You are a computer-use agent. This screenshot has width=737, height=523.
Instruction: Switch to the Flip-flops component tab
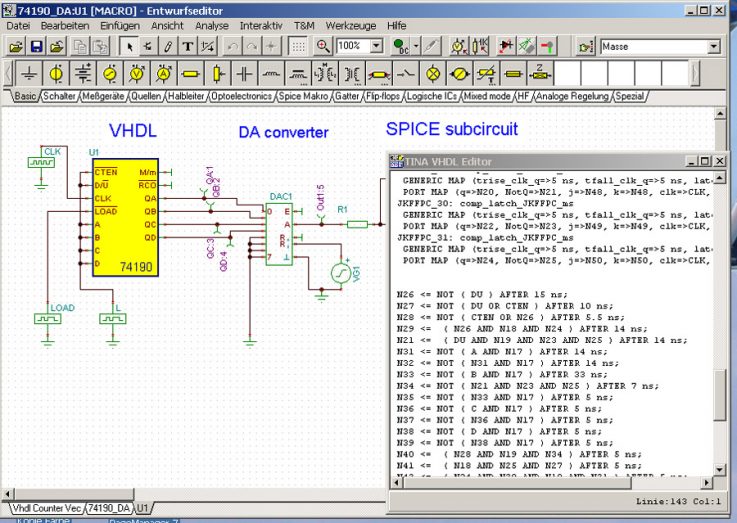pos(383,96)
